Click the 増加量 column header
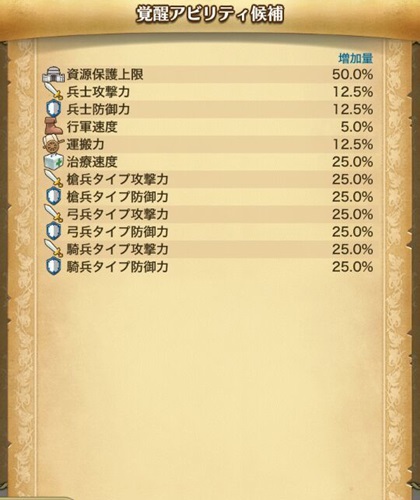The width and height of the screenshot is (420, 500). click(356, 59)
